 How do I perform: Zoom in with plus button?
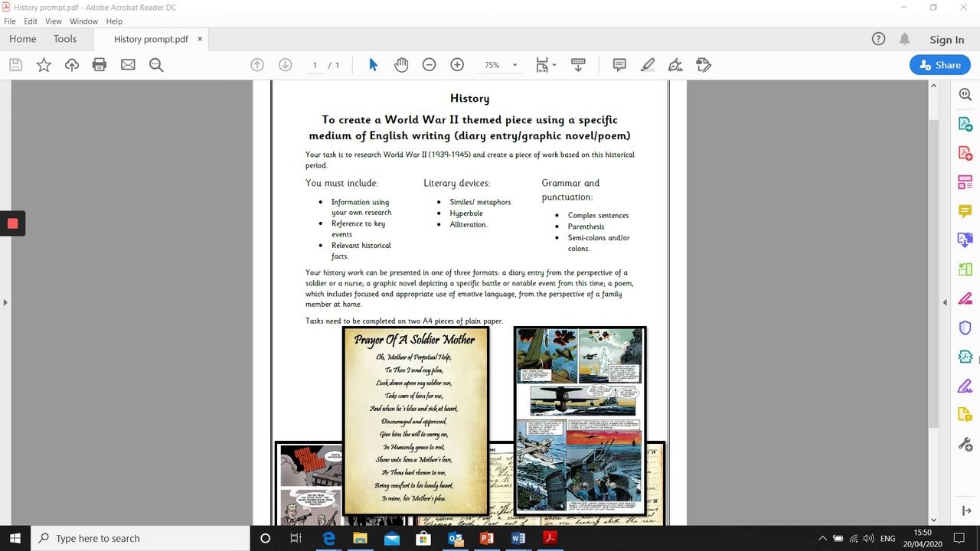[x=457, y=65]
